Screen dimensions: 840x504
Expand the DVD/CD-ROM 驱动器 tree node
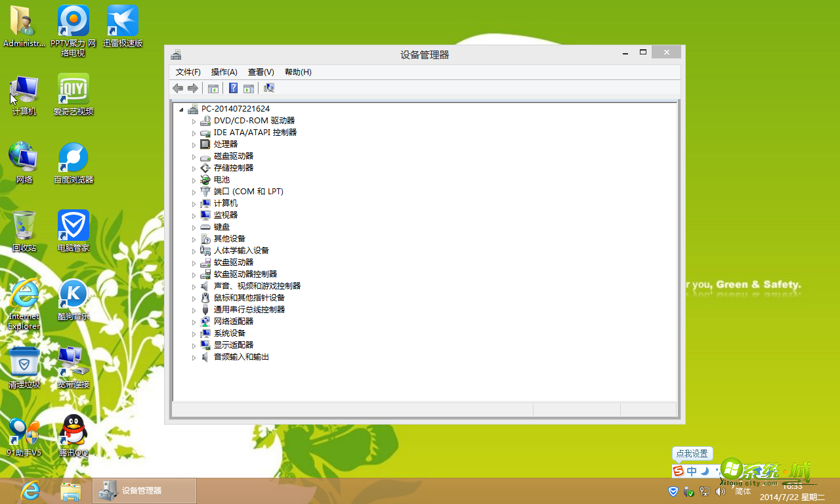pyautogui.click(x=194, y=120)
